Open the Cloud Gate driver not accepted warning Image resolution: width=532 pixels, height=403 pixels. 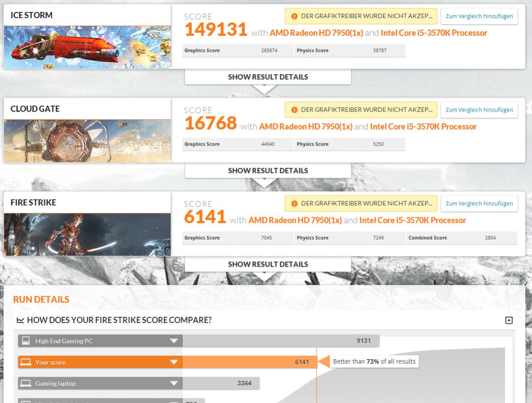point(361,110)
